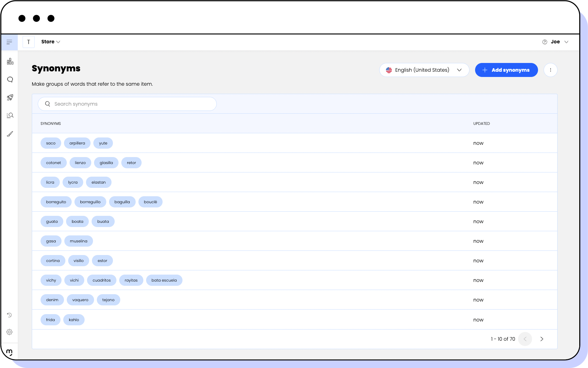Click the borreguillo chip
The width and height of the screenshot is (588, 368).
pyautogui.click(x=90, y=202)
